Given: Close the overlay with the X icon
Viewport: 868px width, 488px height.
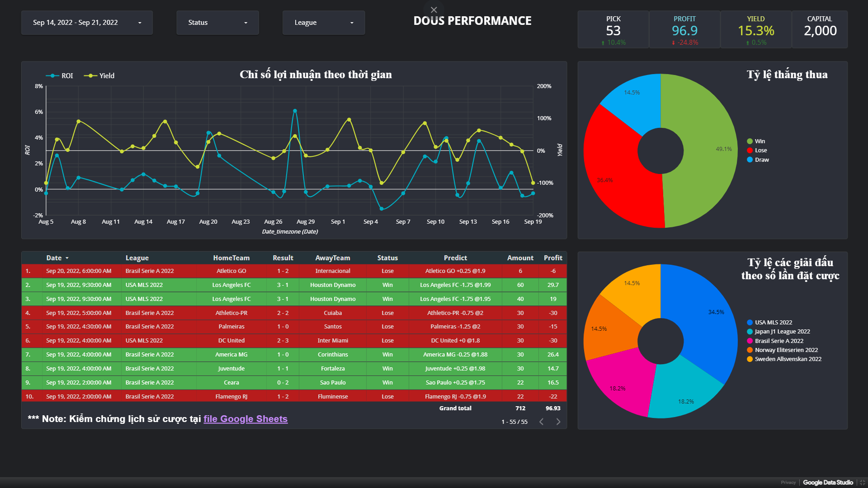Looking at the screenshot, I should point(434,10).
